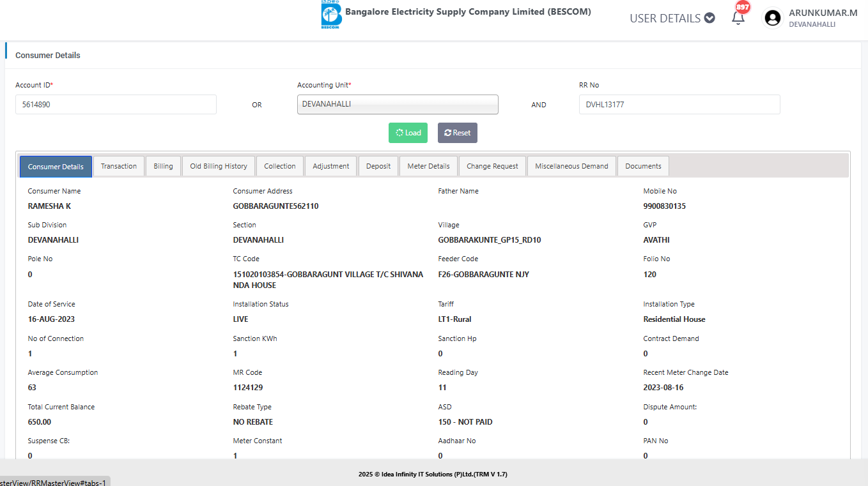This screenshot has height=486, width=868.
Task: Click tariff value LT1-Rural
Action: [455, 319]
